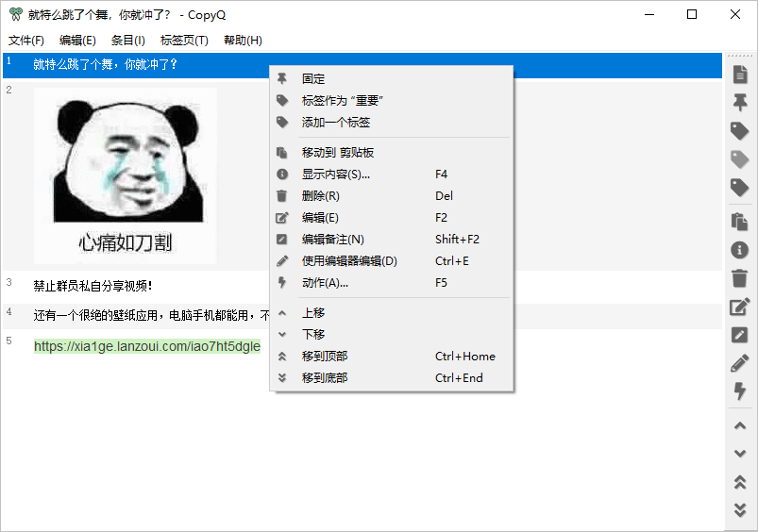Click the single up chevron in right toolbar

740,425
